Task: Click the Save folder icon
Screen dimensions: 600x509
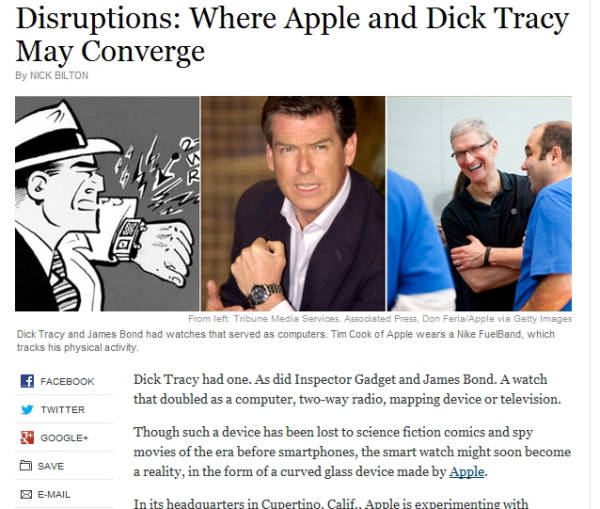Action: (26, 465)
